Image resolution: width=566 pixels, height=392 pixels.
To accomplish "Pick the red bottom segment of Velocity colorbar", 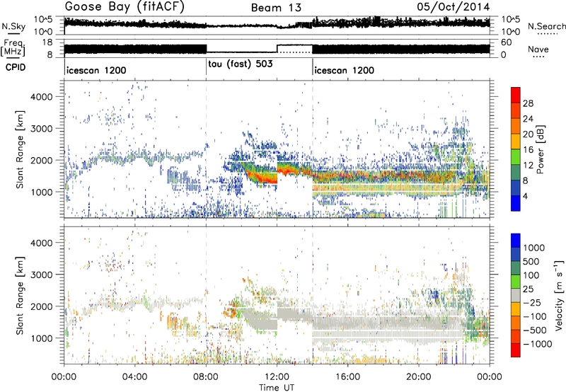I will pyautogui.click(x=516, y=350).
